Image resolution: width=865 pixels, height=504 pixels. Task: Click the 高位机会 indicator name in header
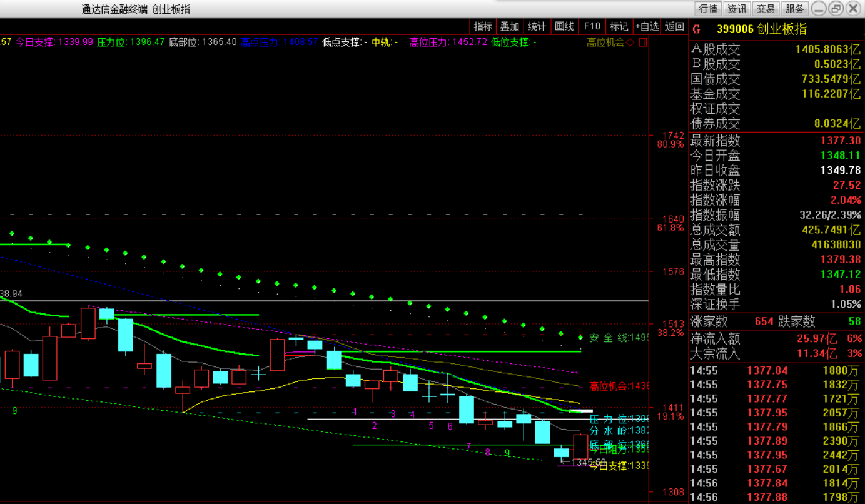click(605, 42)
